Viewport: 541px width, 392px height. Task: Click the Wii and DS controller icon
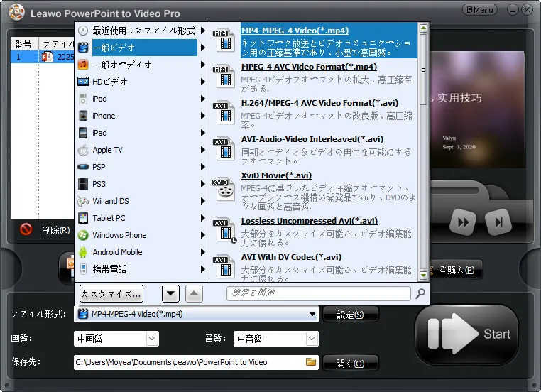[x=83, y=201]
